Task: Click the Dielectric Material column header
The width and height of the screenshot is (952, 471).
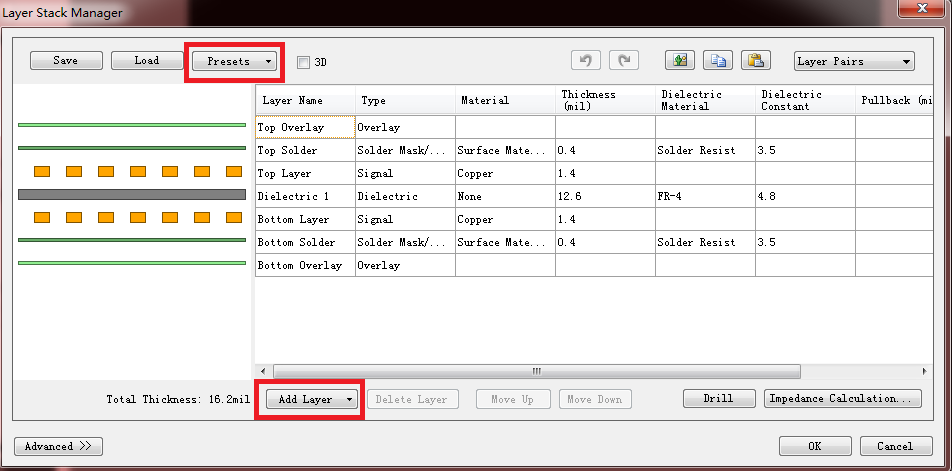Action: pyautogui.click(x=706, y=100)
